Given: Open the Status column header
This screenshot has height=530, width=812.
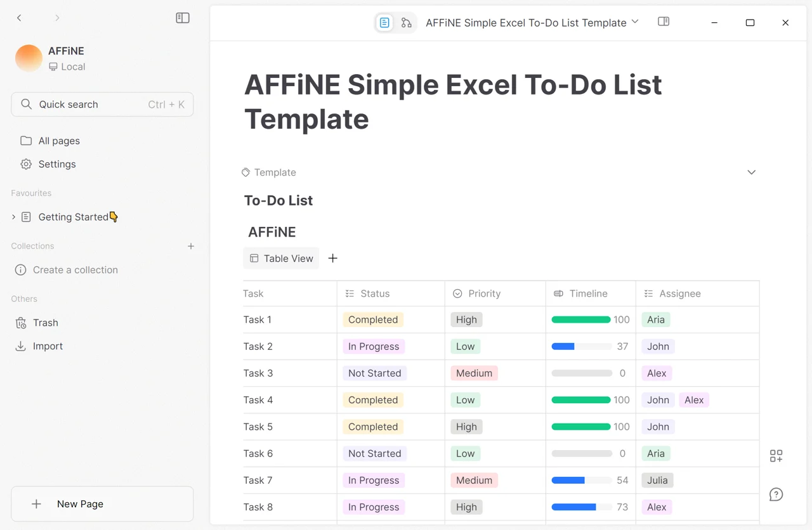Looking at the screenshot, I should point(391,294).
